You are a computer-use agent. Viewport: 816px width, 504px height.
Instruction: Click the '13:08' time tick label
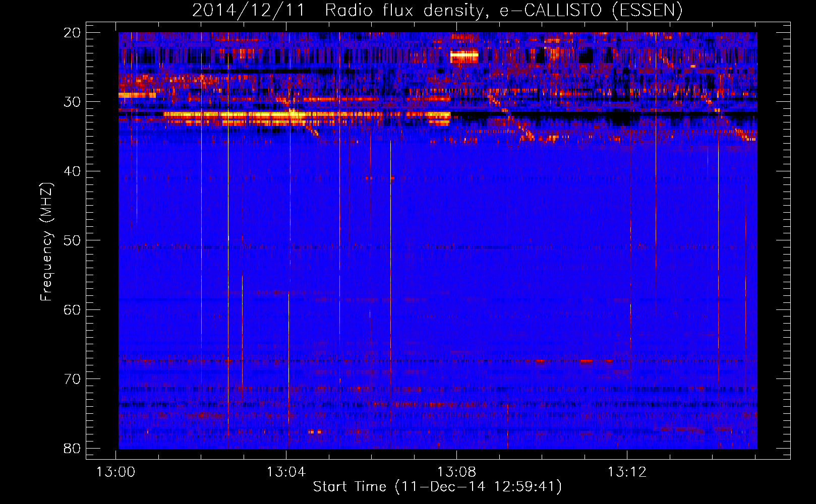(x=456, y=472)
